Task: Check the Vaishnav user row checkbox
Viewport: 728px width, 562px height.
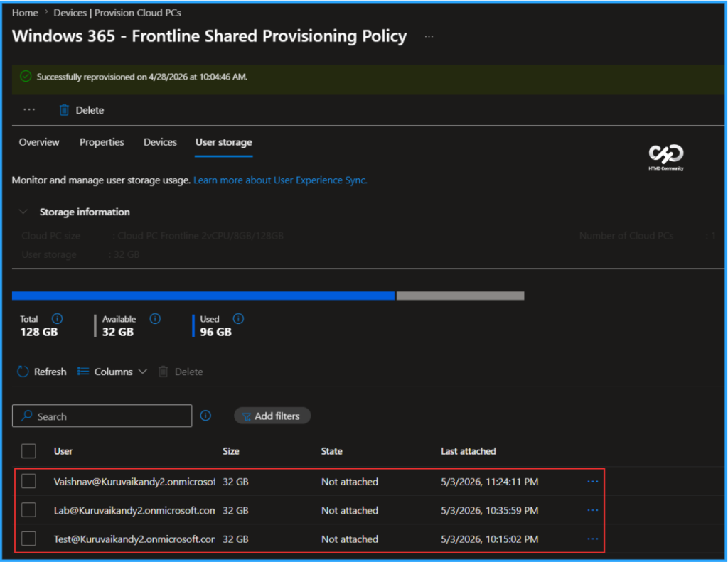Action: pyautogui.click(x=28, y=481)
